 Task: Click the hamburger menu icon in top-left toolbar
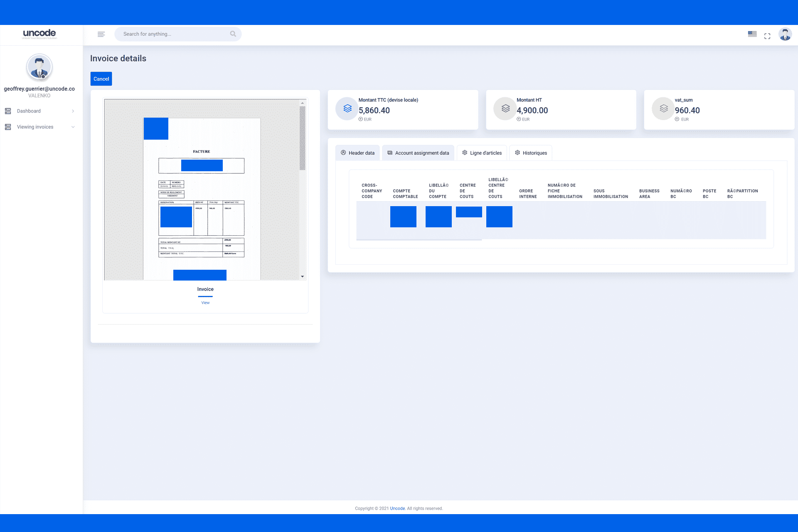100,34
